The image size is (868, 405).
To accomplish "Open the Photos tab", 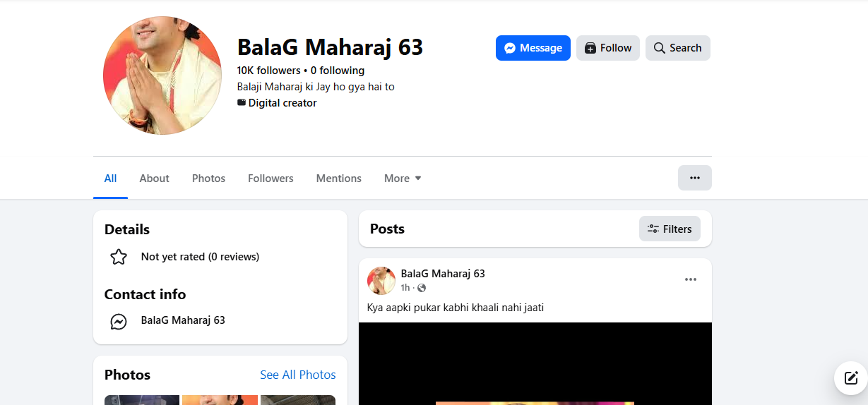I will click(208, 179).
